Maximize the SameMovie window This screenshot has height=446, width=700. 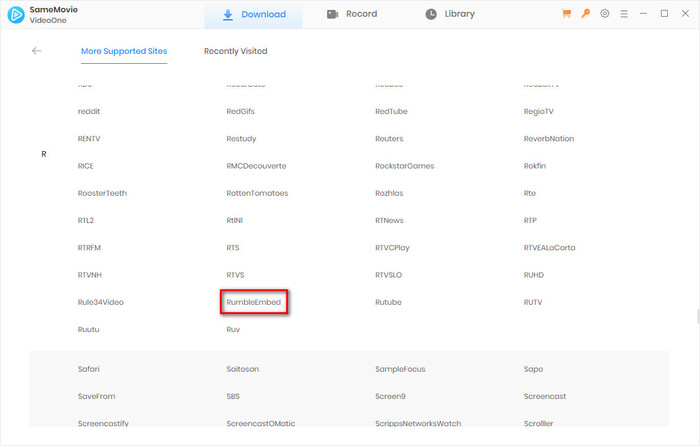click(664, 14)
